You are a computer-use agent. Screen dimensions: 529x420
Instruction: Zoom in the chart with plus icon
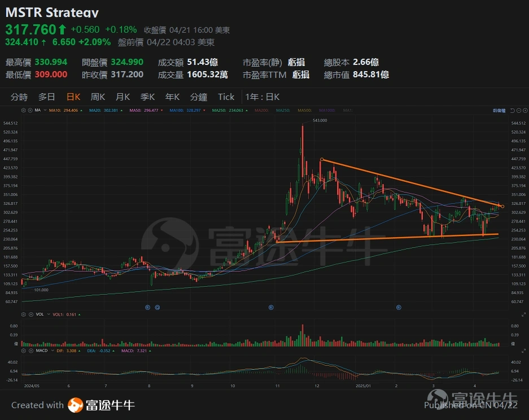pyautogui.click(x=525, y=110)
